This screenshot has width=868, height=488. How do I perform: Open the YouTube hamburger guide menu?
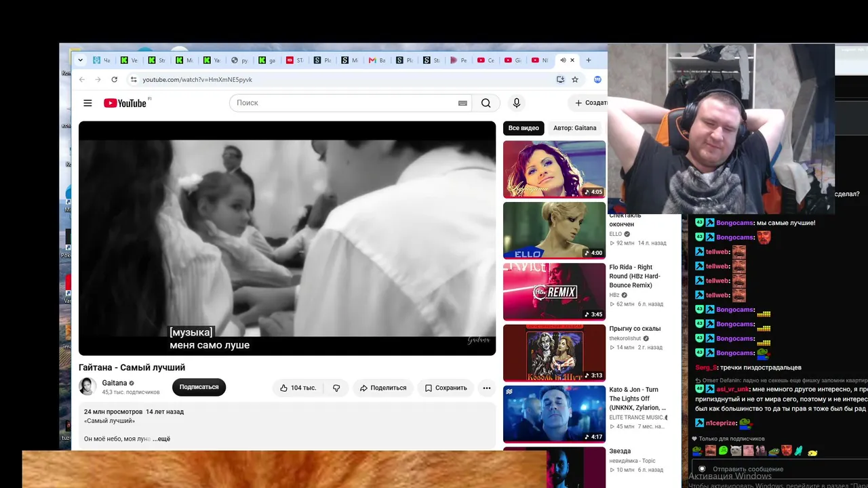[x=87, y=103]
